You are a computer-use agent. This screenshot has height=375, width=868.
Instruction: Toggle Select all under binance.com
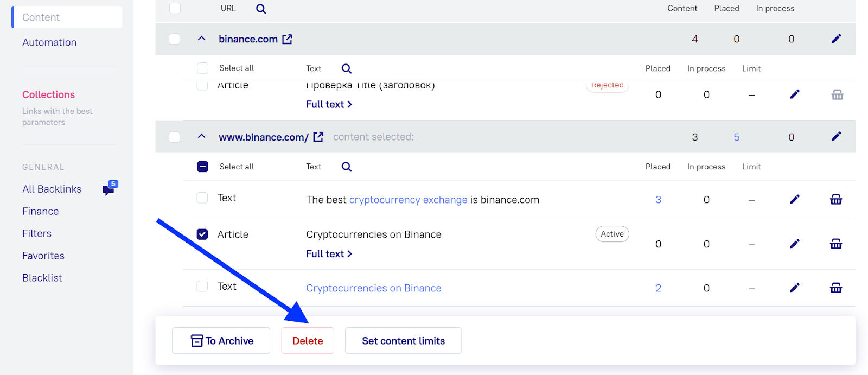tap(202, 68)
